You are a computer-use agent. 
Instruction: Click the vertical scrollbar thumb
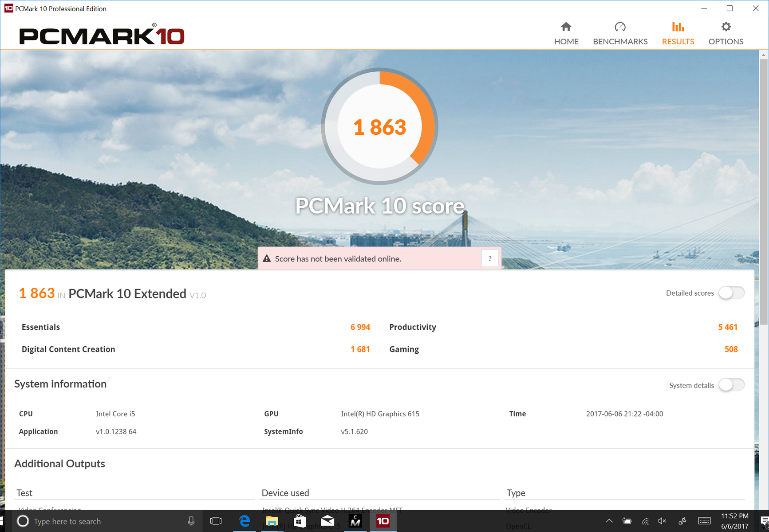click(764, 192)
